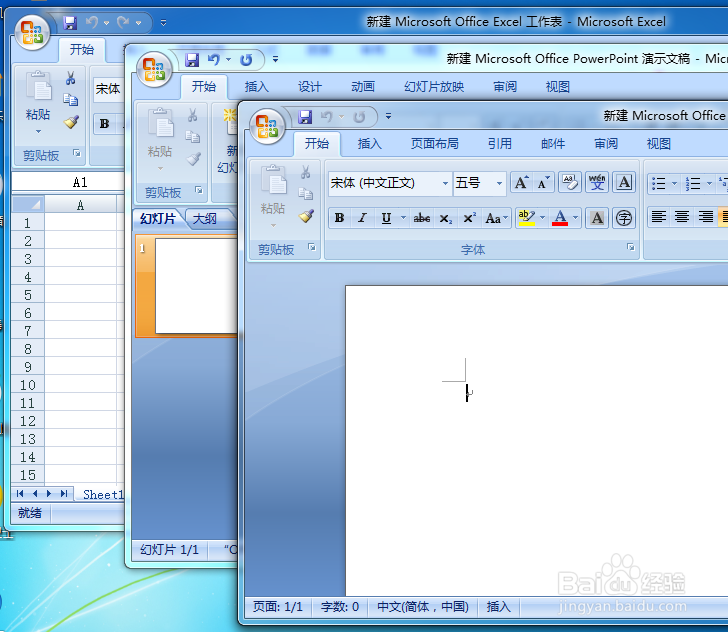This screenshot has width=728, height=632.
Task: Save the Word document from quick access
Action: (x=305, y=117)
